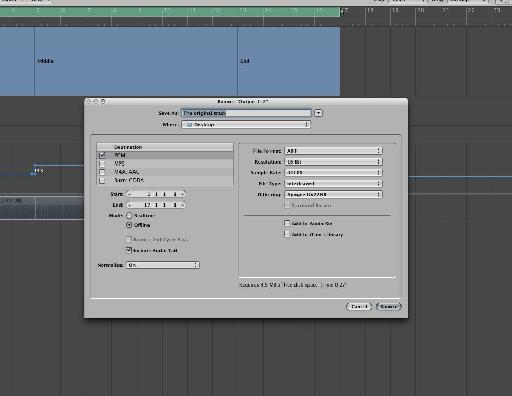Select the PCM destination row
The image size is (512, 396).
pyautogui.click(x=165, y=155)
